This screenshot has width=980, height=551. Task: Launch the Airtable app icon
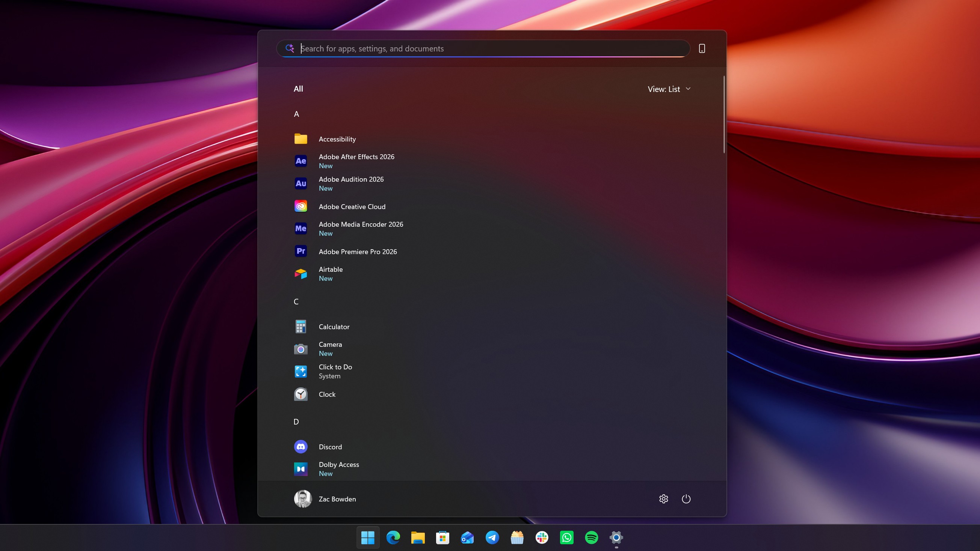coord(300,273)
